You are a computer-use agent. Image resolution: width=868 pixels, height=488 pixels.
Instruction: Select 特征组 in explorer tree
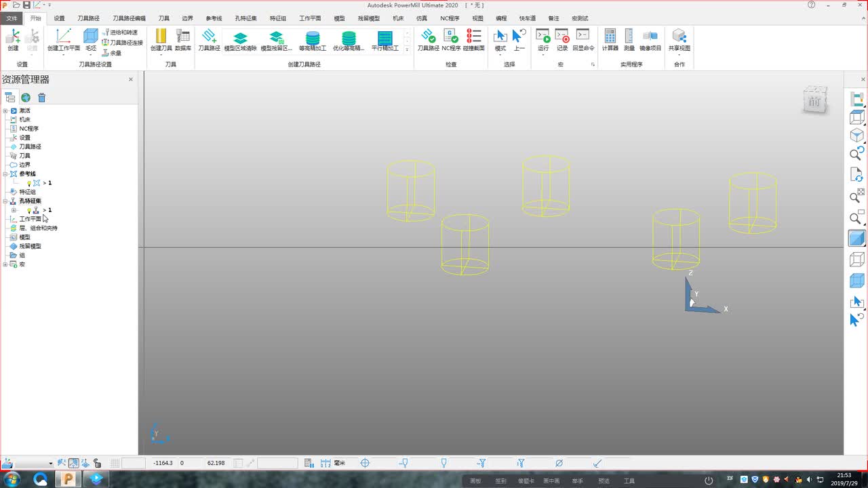coord(27,192)
